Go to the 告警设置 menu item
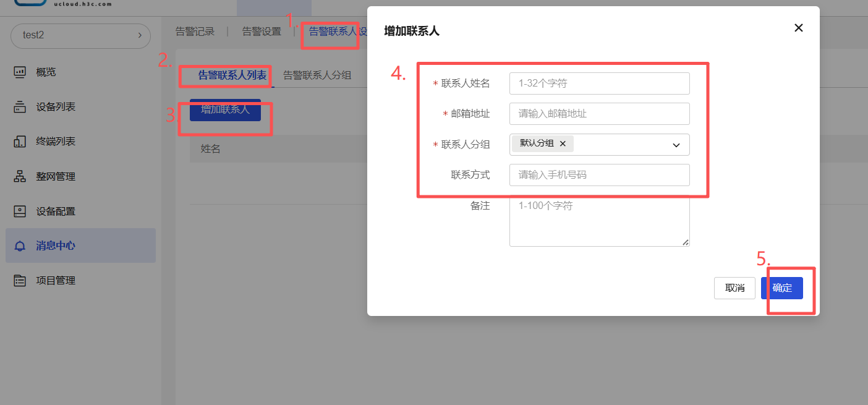The height and width of the screenshot is (405, 868). point(262,32)
